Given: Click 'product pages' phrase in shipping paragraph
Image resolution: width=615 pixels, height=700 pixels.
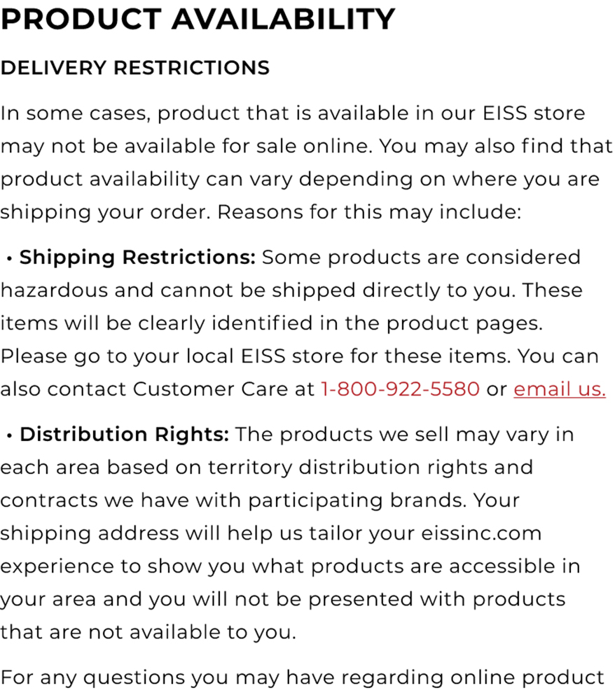Looking at the screenshot, I should coord(464,323).
